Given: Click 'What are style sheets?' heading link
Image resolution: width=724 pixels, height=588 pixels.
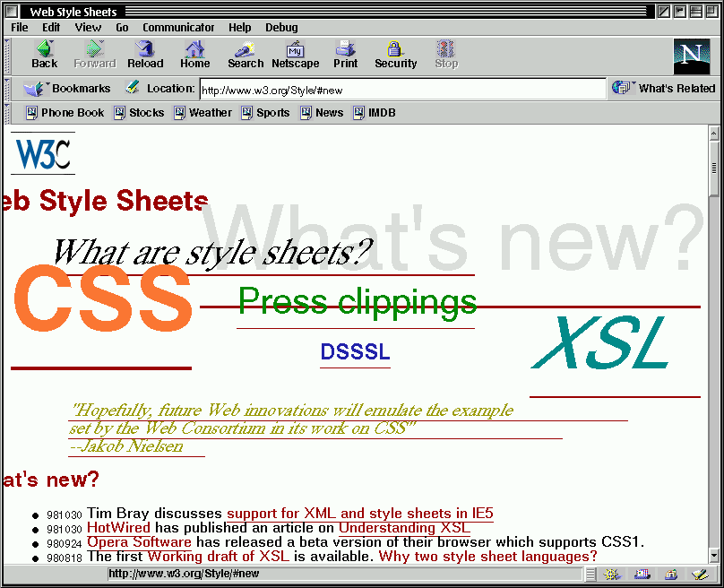Looking at the screenshot, I should click(x=213, y=253).
